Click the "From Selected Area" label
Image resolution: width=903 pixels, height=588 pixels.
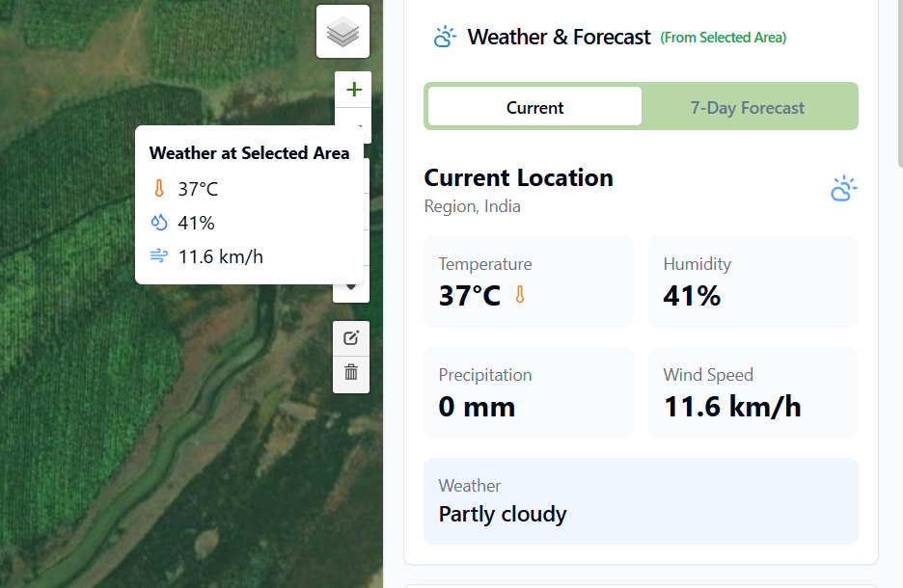point(723,39)
